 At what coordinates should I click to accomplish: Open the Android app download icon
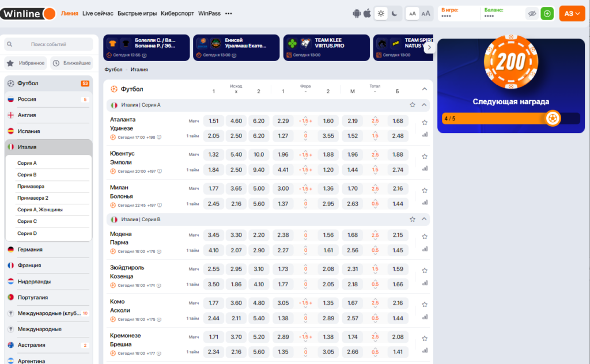click(356, 14)
